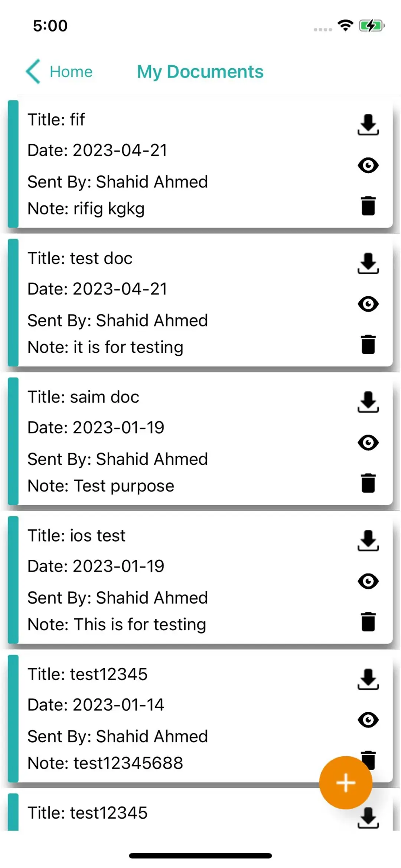This screenshot has width=401, height=868.
Task: View the test12345 document
Action: 368,720
